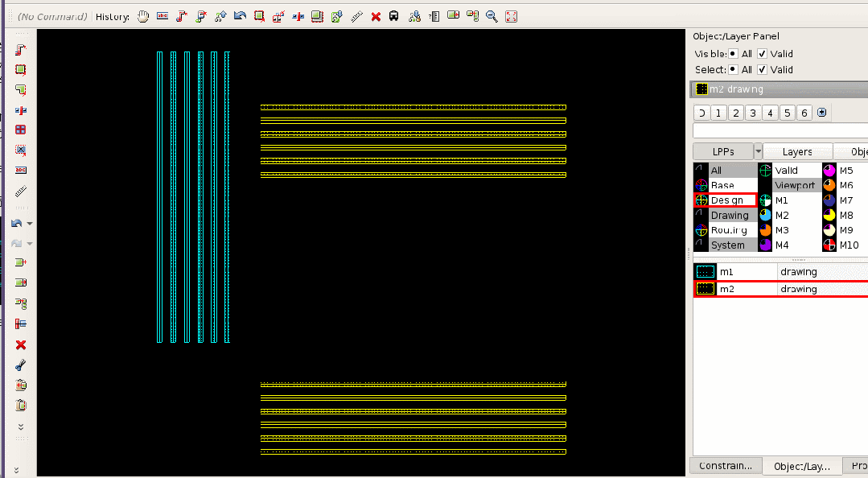Select the Select All radio button
This screenshot has height=478, width=868.
click(732, 70)
